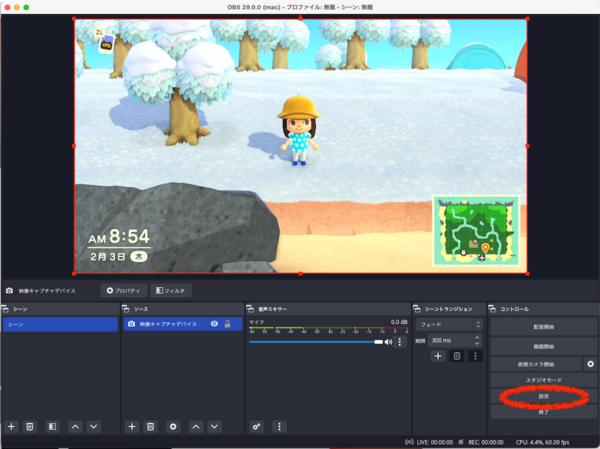
Task: Open transition properties three-dot menu
Action: tap(475, 356)
